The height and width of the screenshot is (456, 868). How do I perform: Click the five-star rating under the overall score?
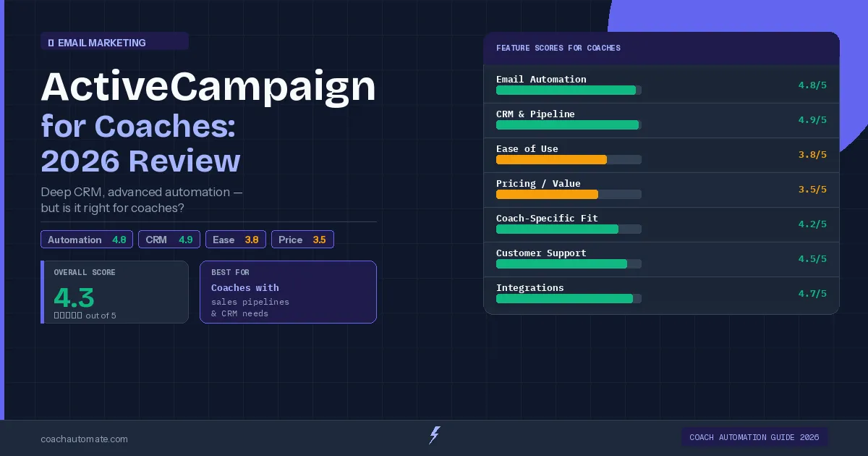coord(69,316)
